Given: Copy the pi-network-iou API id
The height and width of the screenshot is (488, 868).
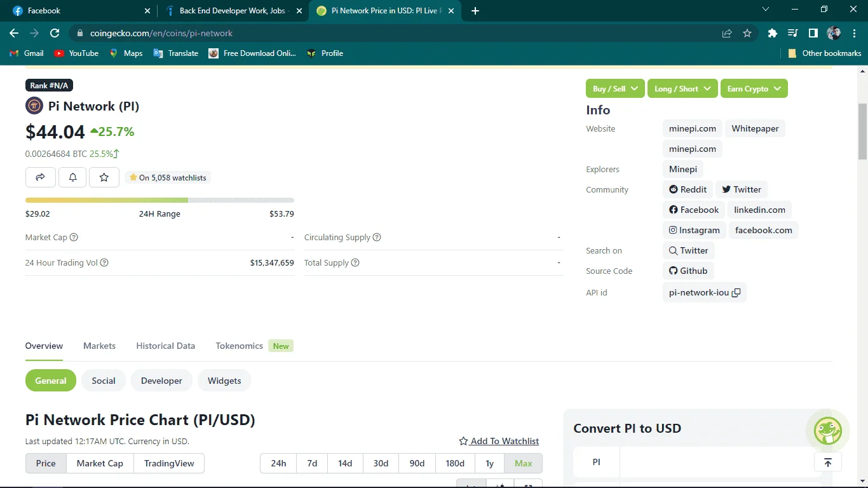Looking at the screenshot, I should tap(736, 293).
